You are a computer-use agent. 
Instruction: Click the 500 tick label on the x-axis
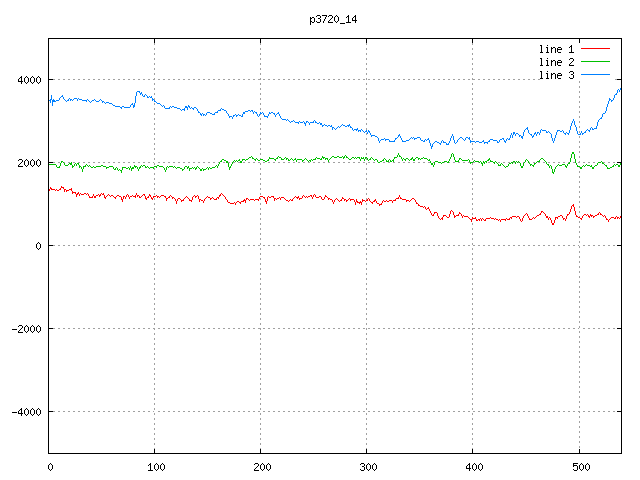click(579, 466)
